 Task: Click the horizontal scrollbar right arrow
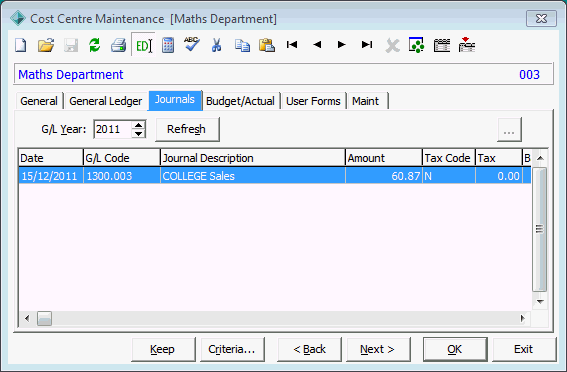[523, 318]
